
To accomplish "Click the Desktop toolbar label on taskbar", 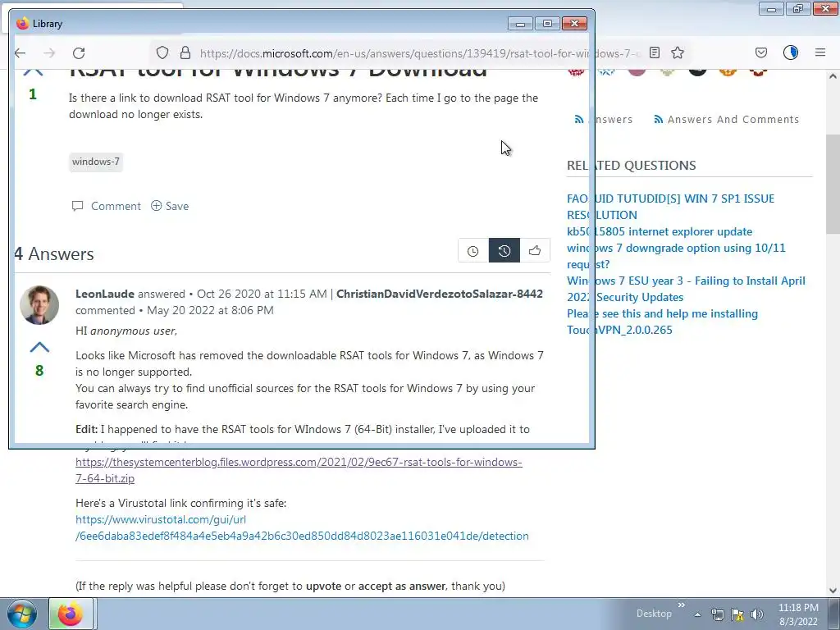I will coord(654,614).
